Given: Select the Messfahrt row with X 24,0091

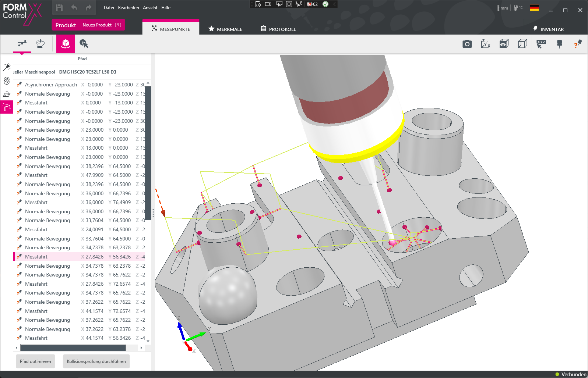Looking at the screenshot, I should (x=79, y=229).
